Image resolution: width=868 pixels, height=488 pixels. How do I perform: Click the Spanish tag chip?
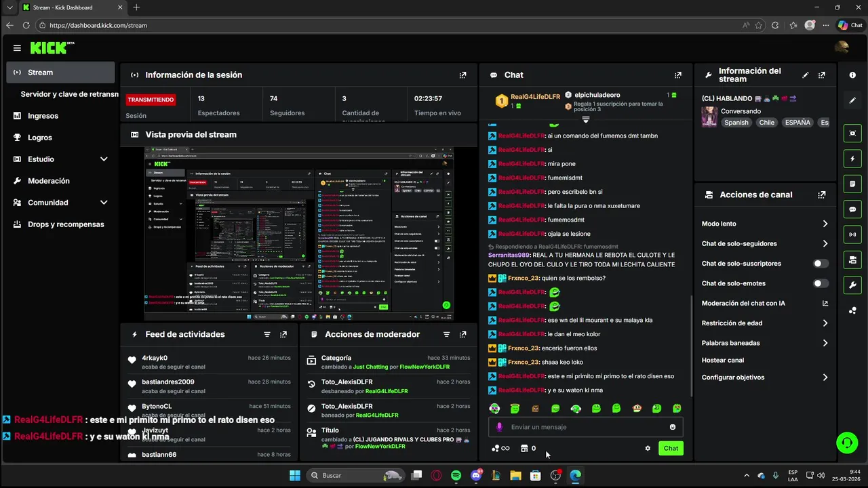[x=736, y=123]
